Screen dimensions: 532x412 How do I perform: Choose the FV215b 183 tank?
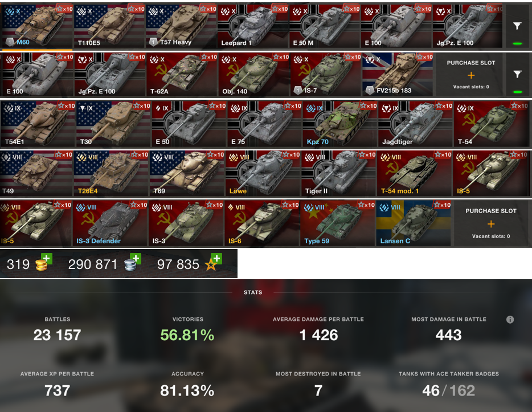(398, 75)
